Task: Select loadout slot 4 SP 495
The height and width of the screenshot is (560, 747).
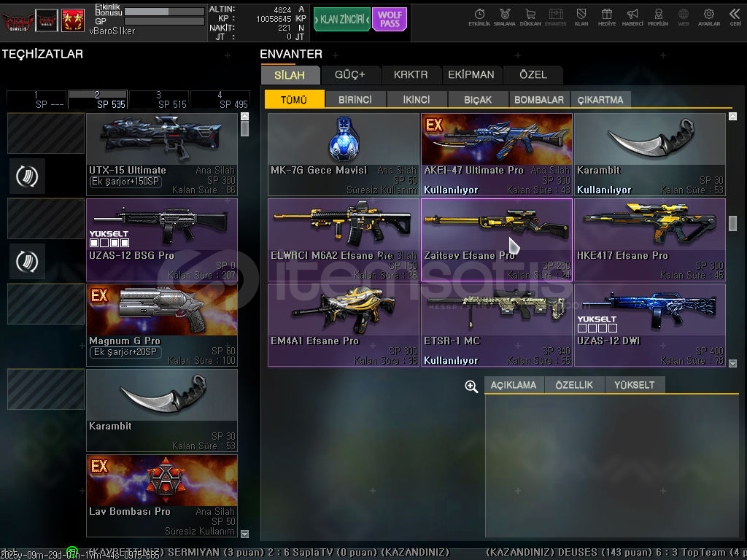Action: coord(220,100)
